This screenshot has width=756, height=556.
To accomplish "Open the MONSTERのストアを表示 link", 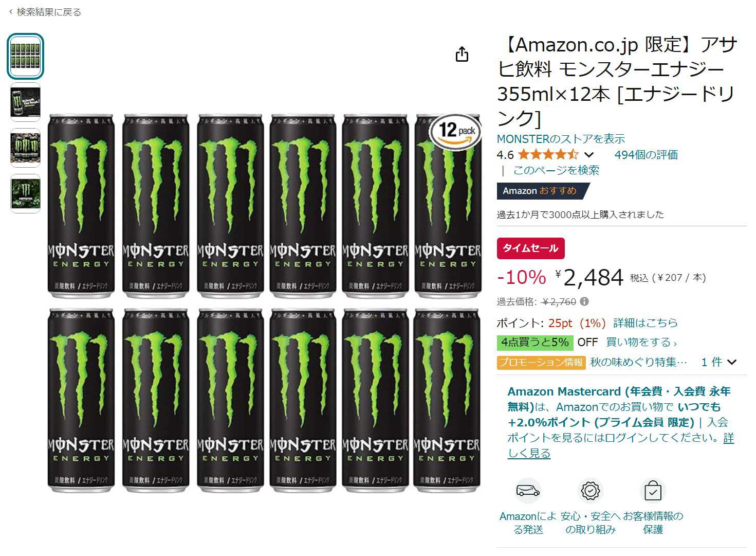I will tap(561, 139).
